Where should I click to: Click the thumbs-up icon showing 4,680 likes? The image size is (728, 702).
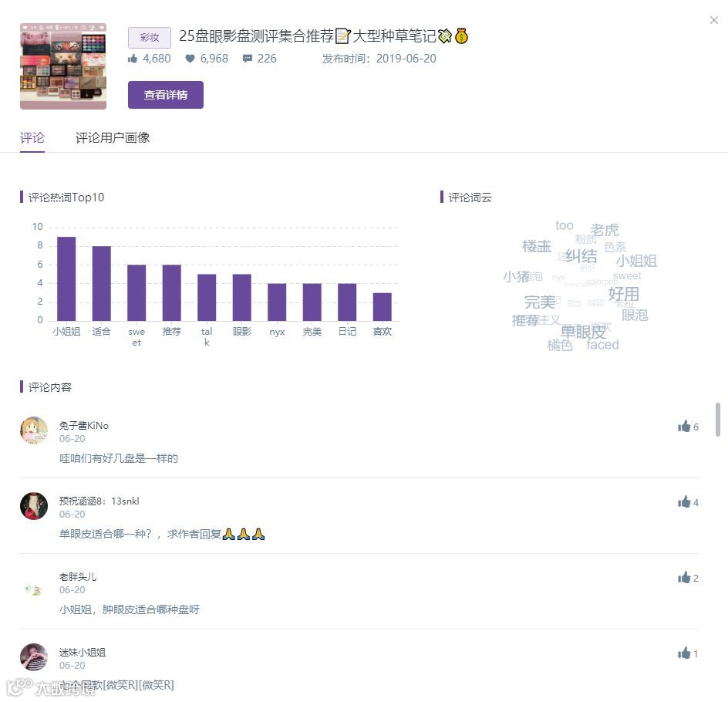tap(133, 59)
